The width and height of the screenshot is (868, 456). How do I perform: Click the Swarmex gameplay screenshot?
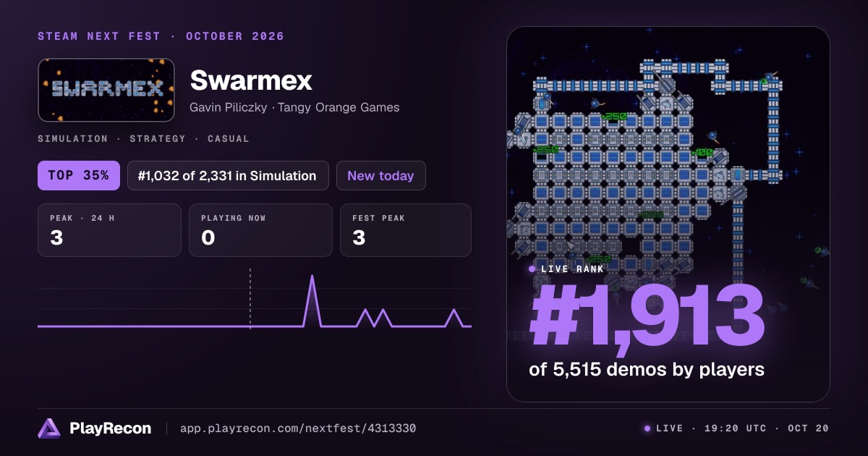[668, 214]
